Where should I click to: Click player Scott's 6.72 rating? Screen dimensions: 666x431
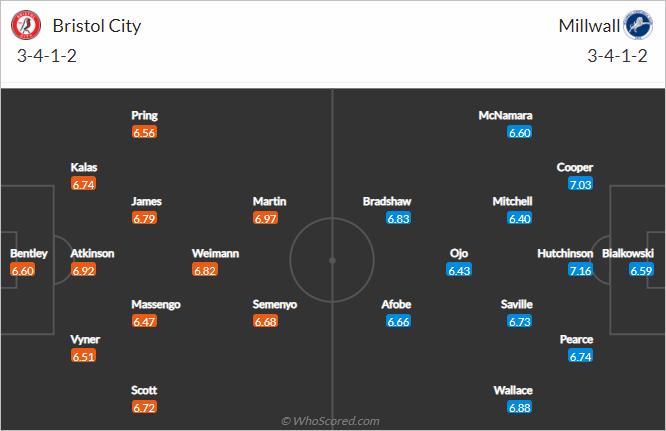click(x=144, y=408)
